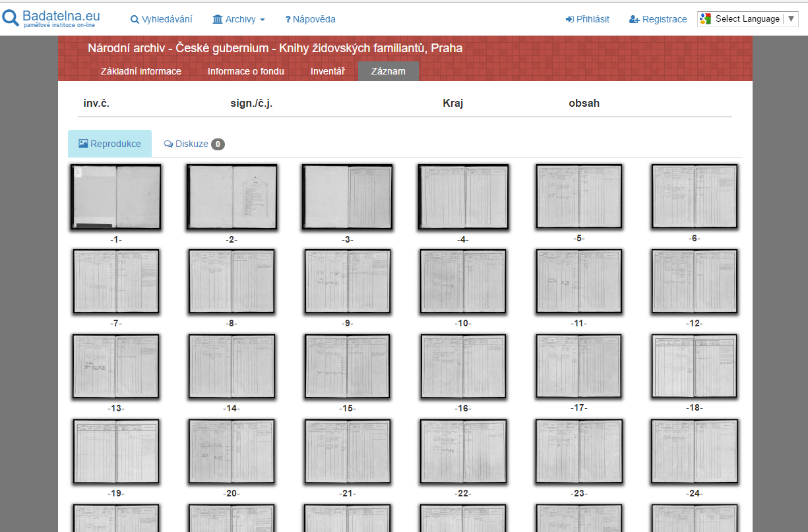Switch to Základní informace tab
This screenshot has width=808, height=532.
[x=141, y=71]
